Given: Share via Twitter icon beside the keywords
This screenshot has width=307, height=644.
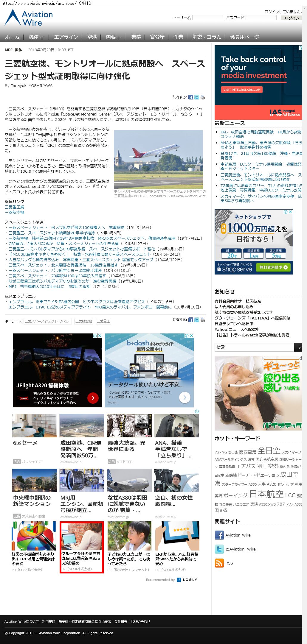Looking at the screenshot, I should (x=197, y=320).
